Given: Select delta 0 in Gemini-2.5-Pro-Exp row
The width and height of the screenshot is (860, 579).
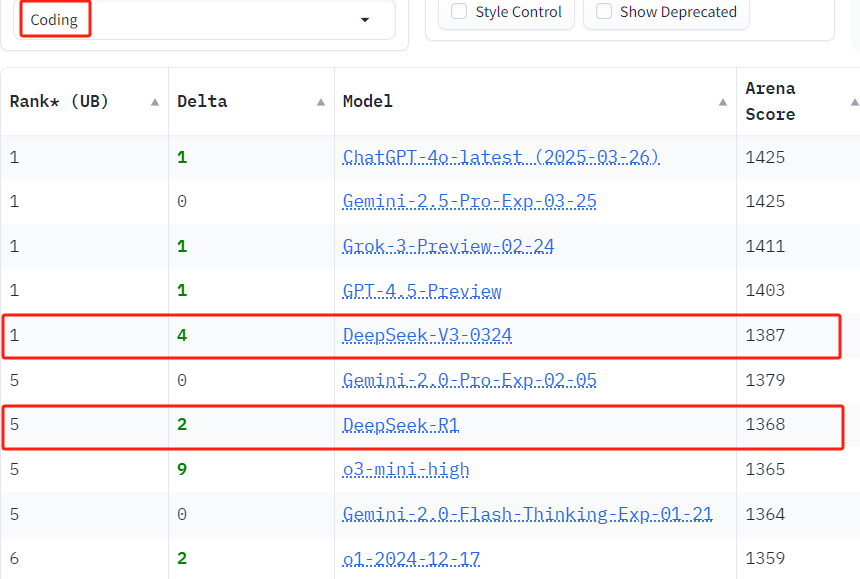Looking at the screenshot, I should (x=182, y=201).
